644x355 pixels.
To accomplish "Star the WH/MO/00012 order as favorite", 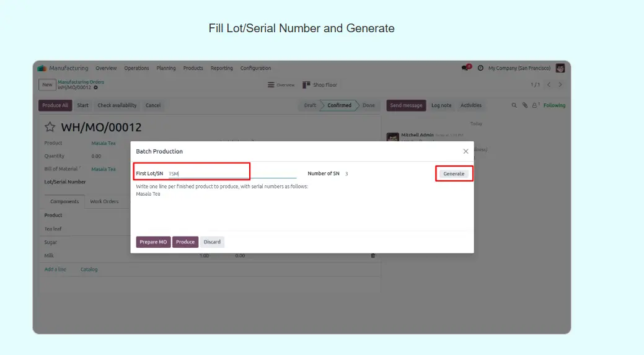I will click(x=50, y=128).
